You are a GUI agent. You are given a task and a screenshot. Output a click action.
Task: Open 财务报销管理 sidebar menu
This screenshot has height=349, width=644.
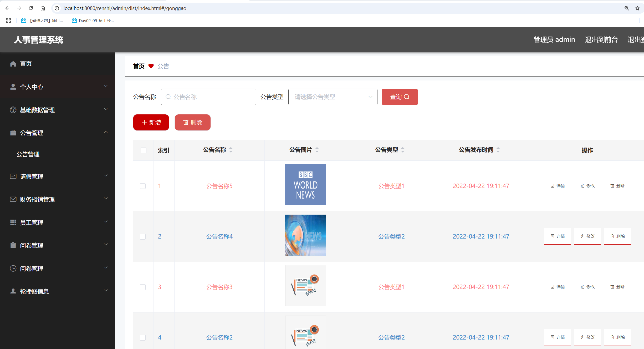click(x=58, y=199)
